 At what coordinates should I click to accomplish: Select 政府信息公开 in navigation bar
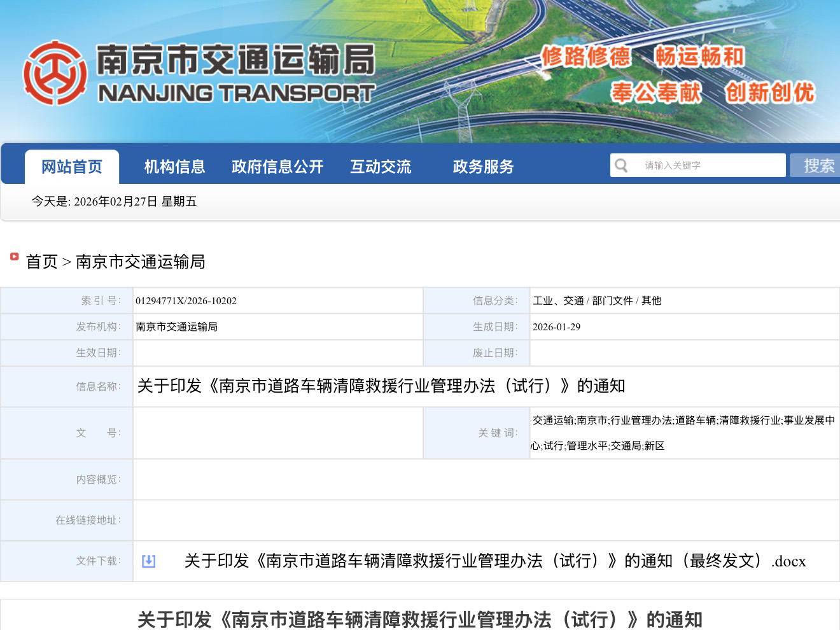point(277,167)
